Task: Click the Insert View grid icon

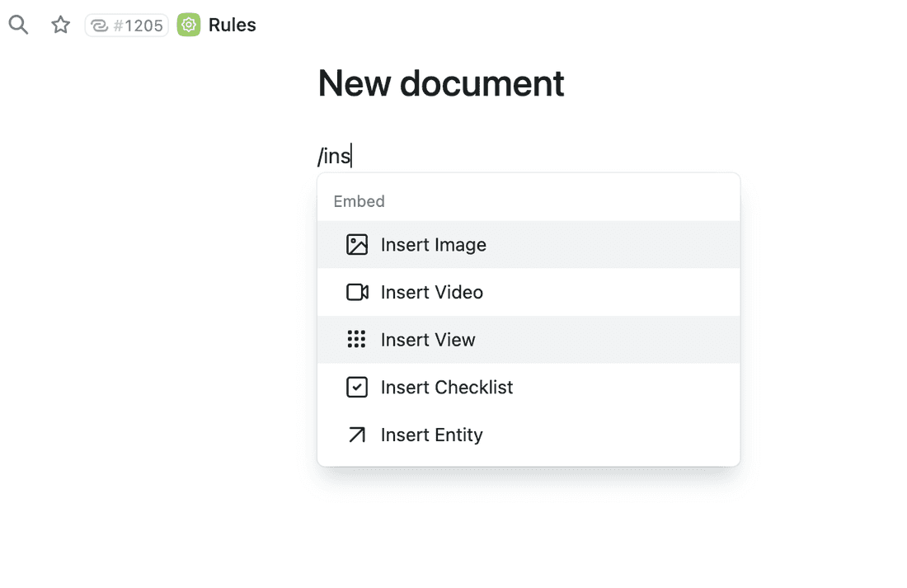Action: click(x=357, y=339)
